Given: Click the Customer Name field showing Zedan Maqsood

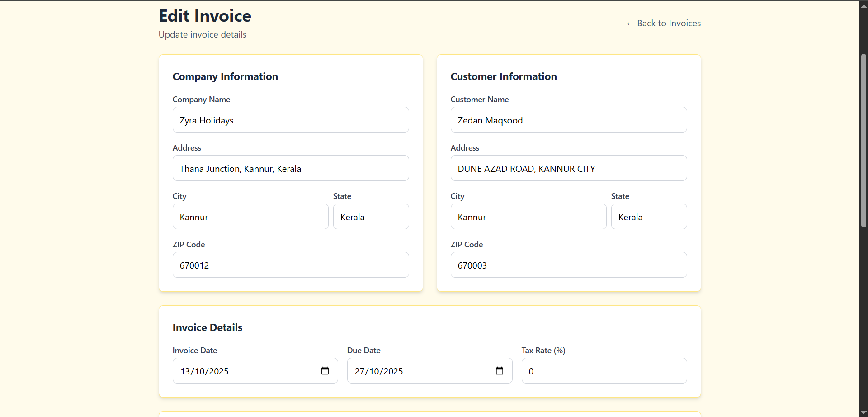Looking at the screenshot, I should point(569,120).
